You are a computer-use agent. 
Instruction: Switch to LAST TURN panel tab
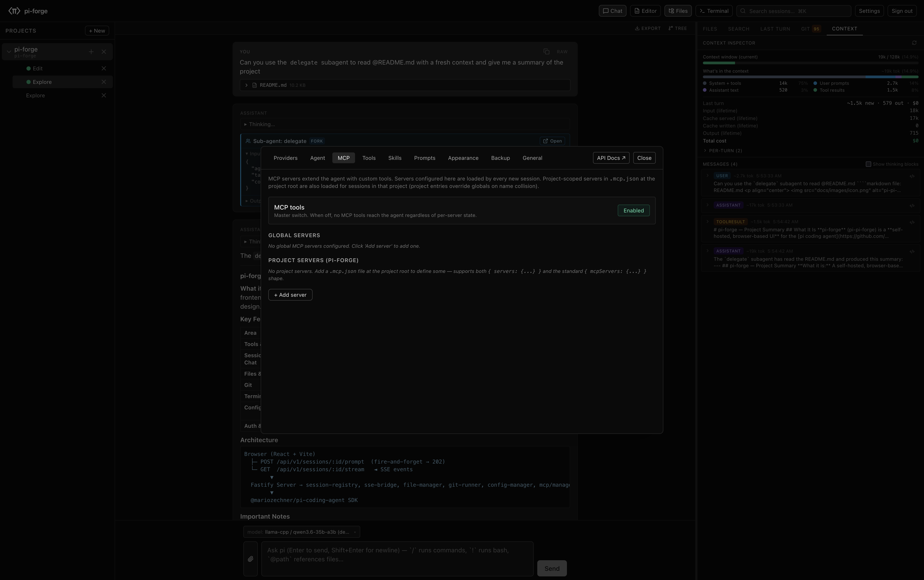[x=775, y=29]
